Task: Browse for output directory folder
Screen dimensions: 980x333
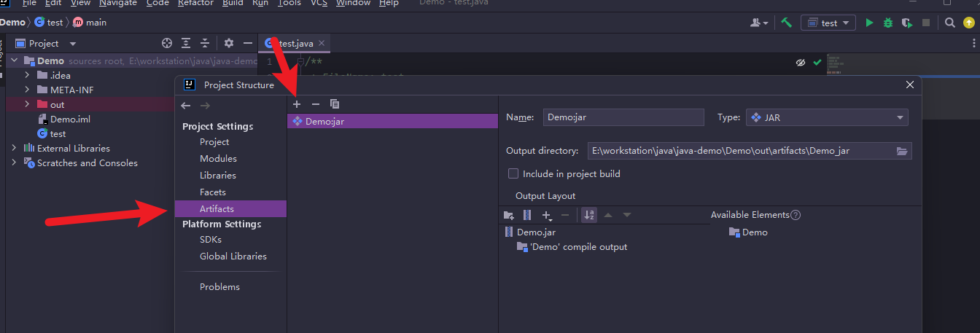Action: click(x=902, y=151)
